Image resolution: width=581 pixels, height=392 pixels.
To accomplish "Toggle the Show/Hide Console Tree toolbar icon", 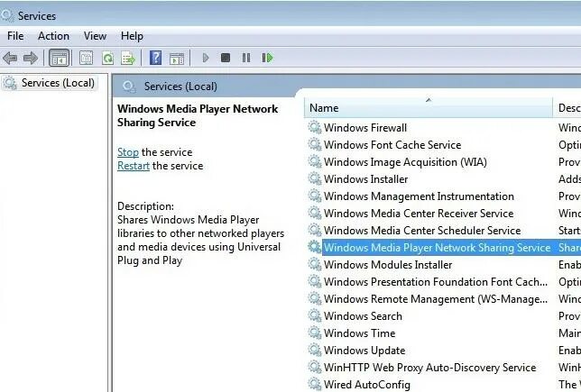I will point(60,58).
